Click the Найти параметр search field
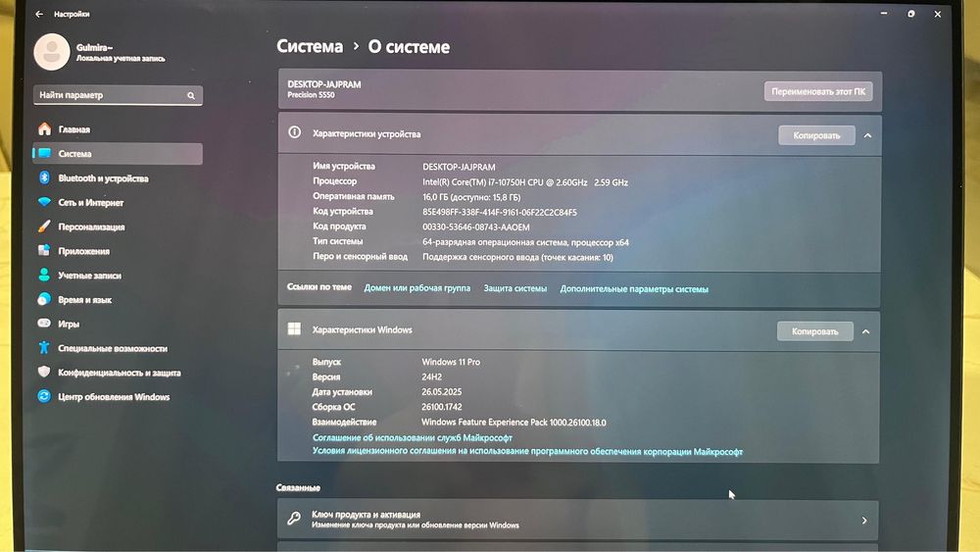 click(x=118, y=95)
